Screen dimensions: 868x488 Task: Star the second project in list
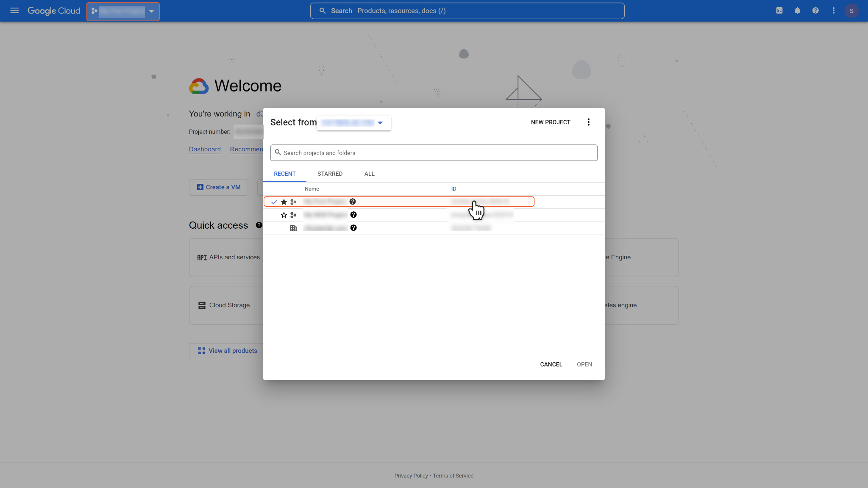click(x=284, y=215)
